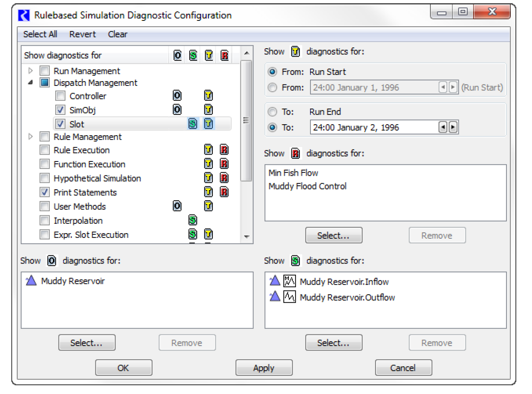The width and height of the screenshot is (532, 394).
Task: Select the To: Run End radio button
Action: pyautogui.click(x=272, y=112)
